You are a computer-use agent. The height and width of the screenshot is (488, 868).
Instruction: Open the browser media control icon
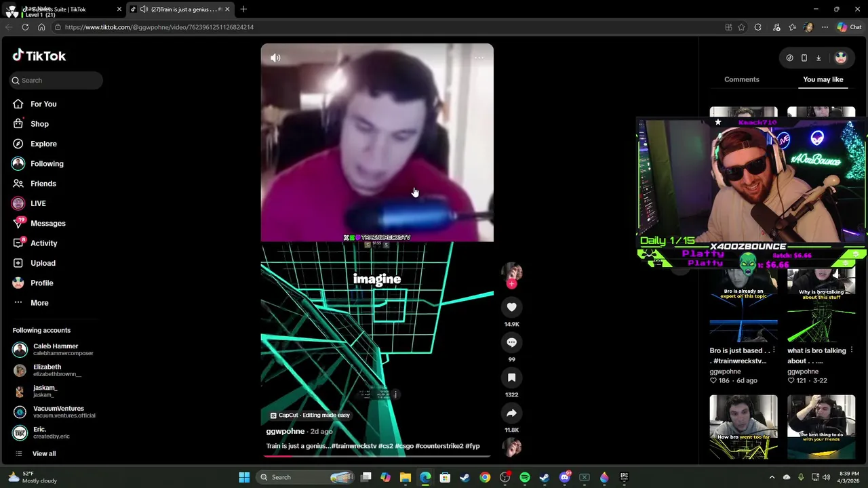pyautogui.click(x=776, y=27)
